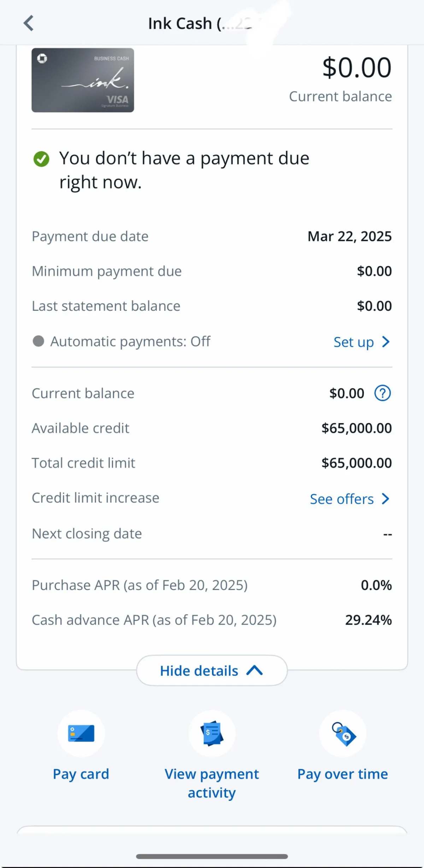Tap the Ink Business Cash card image
The image size is (424, 868).
[x=83, y=80]
